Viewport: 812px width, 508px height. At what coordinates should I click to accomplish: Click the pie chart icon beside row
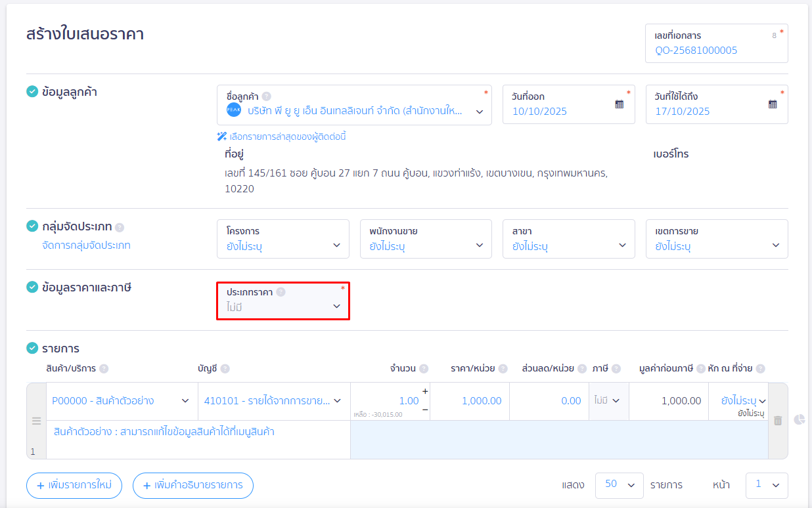click(800, 419)
